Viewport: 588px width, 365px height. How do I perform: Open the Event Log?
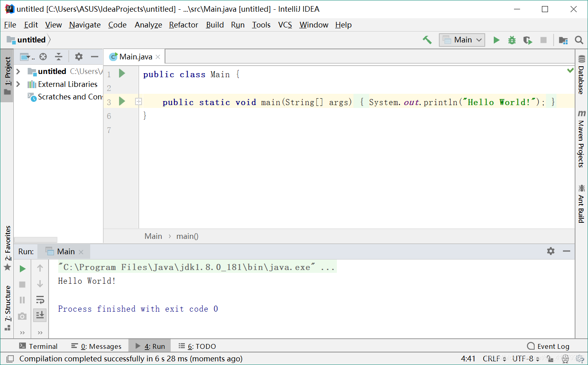548,346
